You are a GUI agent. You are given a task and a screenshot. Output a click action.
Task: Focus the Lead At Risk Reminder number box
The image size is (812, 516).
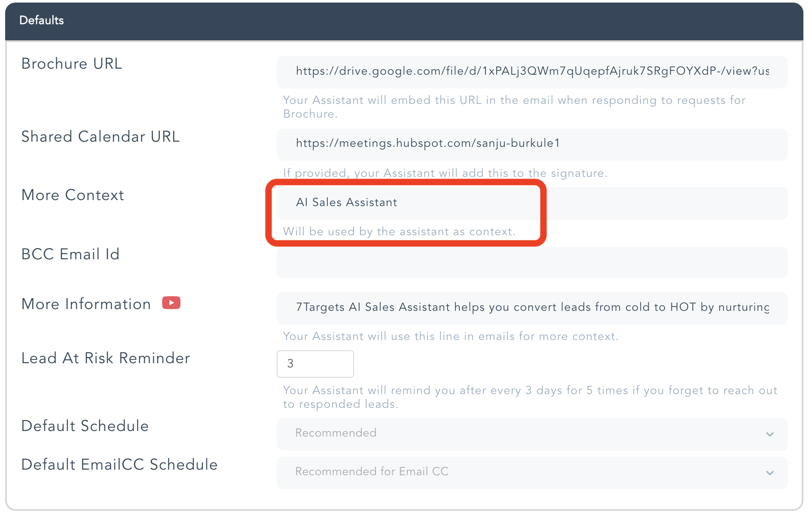(315, 364)
